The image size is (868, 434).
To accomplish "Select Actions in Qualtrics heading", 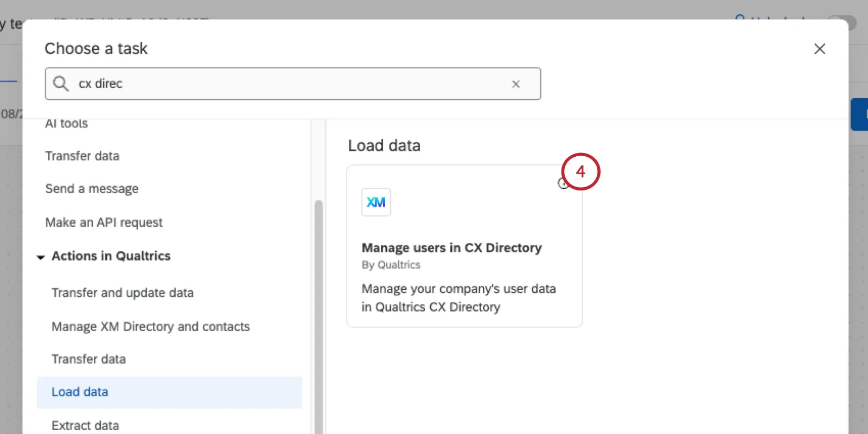I will click(111, 256).
